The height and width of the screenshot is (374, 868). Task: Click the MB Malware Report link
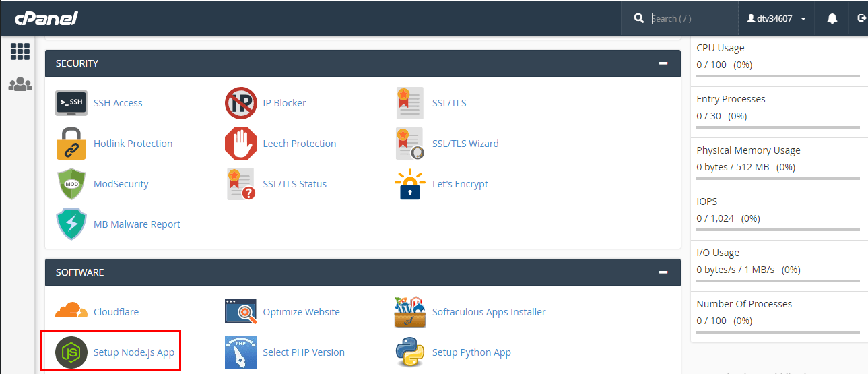[x=137, y=224]
